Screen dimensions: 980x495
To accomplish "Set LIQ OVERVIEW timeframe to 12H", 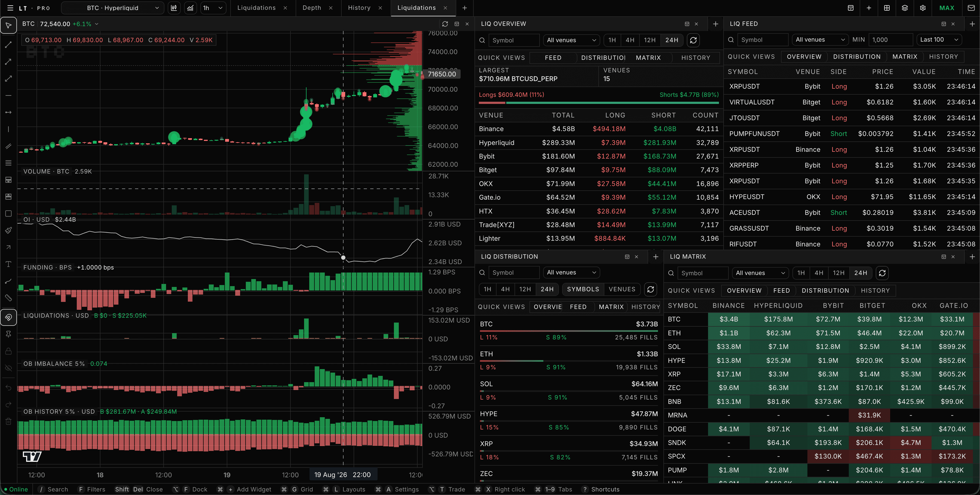I will point(650,40).
